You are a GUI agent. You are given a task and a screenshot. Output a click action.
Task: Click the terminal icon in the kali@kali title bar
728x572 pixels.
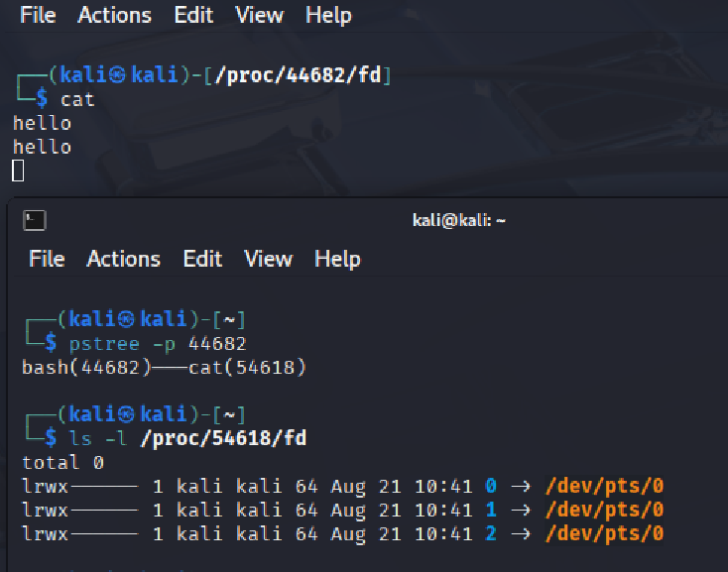tap(35, 220)
